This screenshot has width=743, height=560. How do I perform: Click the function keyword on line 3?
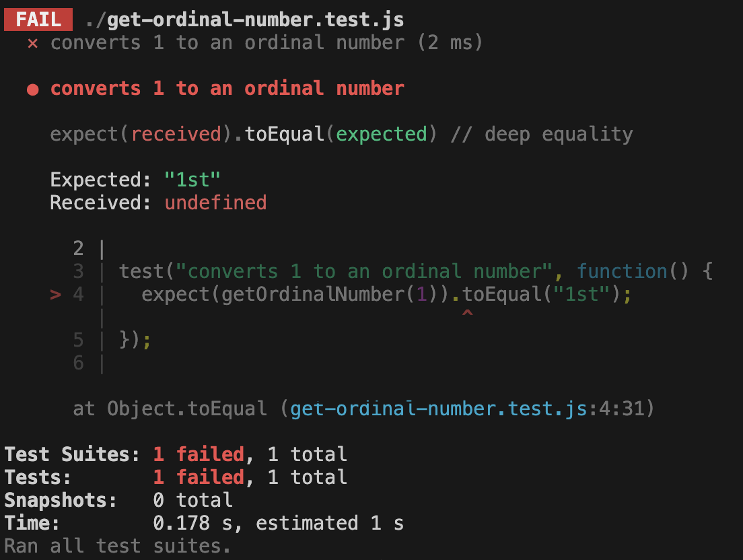621,271
